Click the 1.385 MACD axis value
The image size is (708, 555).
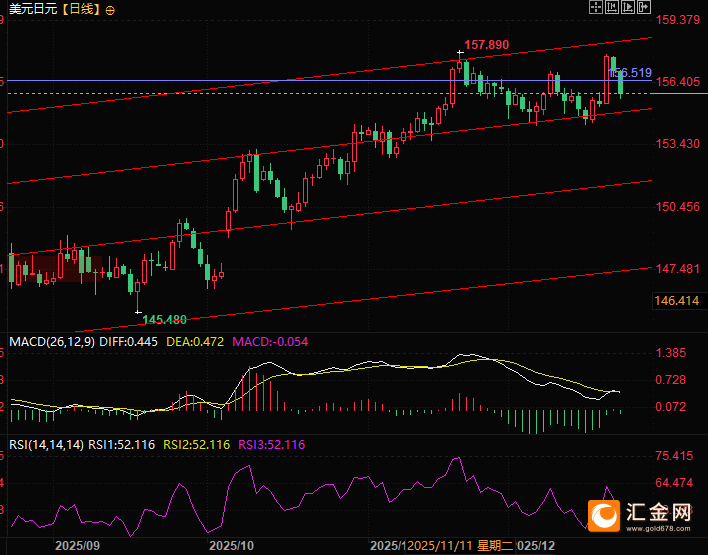tap(671, 353)
